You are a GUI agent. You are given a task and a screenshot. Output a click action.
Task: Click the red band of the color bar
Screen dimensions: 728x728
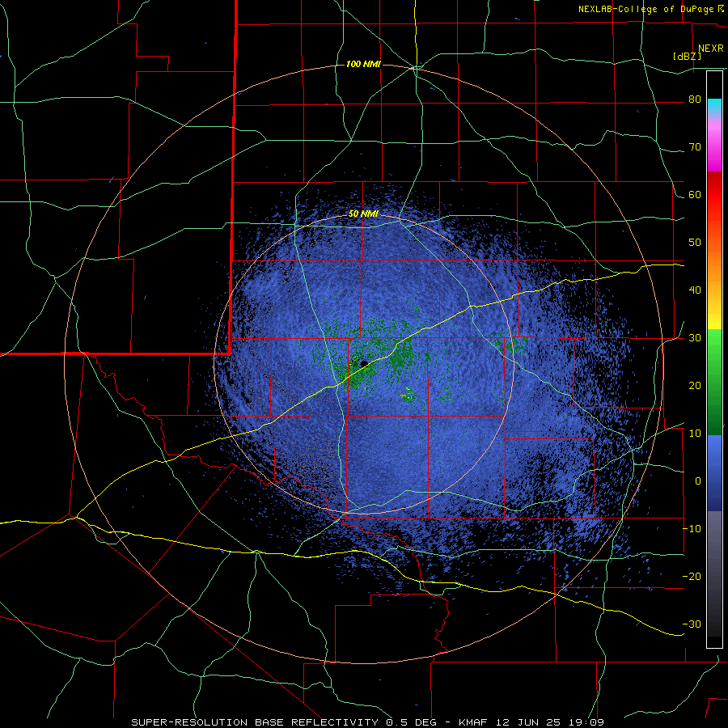pos(714,195)
